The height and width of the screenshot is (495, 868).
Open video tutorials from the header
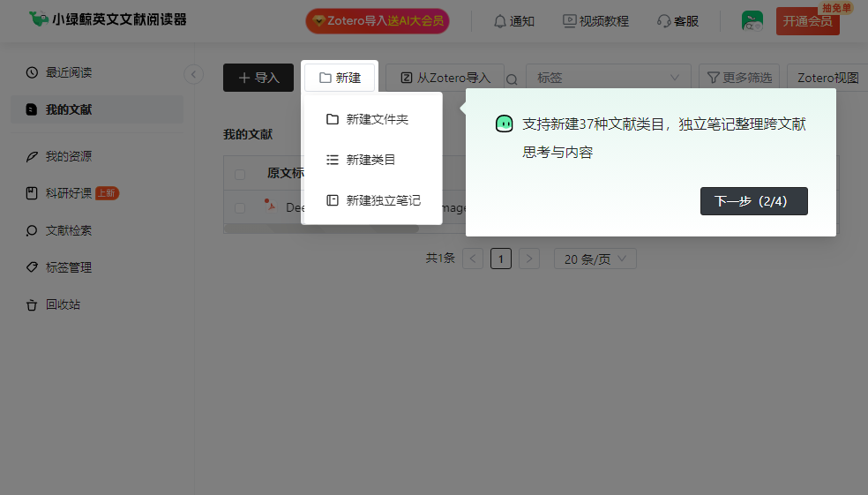pyautogui.click(x=595, y=21)
